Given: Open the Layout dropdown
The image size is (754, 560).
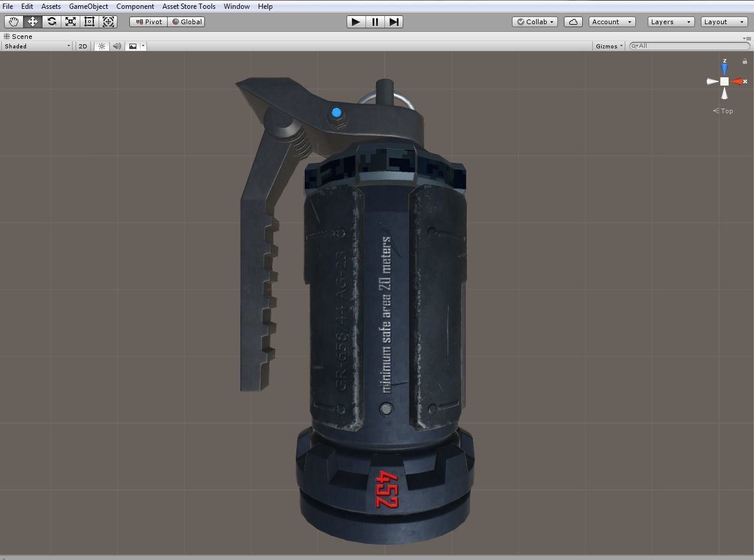Looking at the screenshot, I should (x=724, y=22).
